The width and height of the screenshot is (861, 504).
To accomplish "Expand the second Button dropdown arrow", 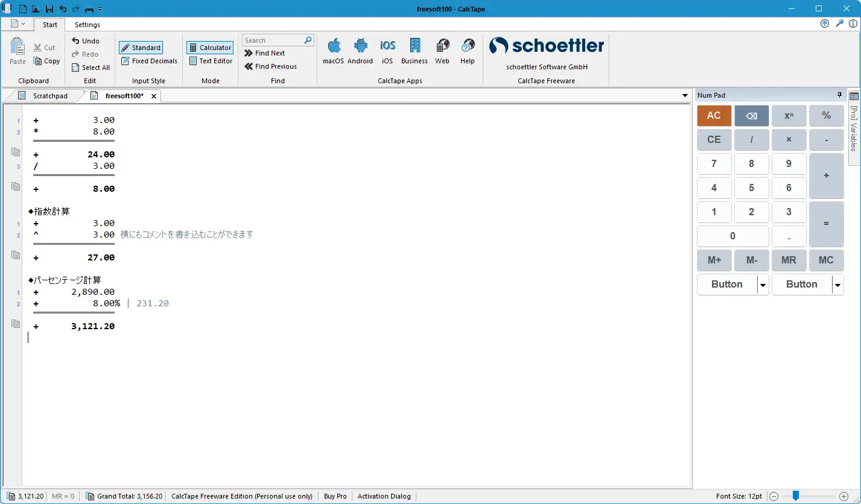I will tap(837, 285).
